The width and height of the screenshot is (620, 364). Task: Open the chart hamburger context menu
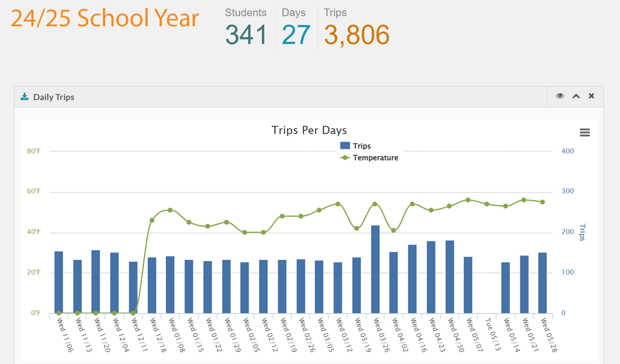point(585,132)
